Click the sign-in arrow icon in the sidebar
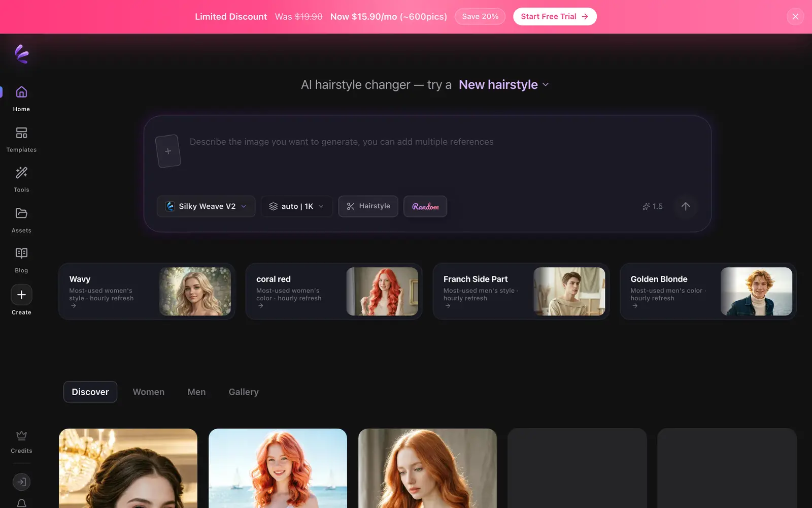Image resolution: width=812 pixels, height=508 pixels. (x=21, y=482)
